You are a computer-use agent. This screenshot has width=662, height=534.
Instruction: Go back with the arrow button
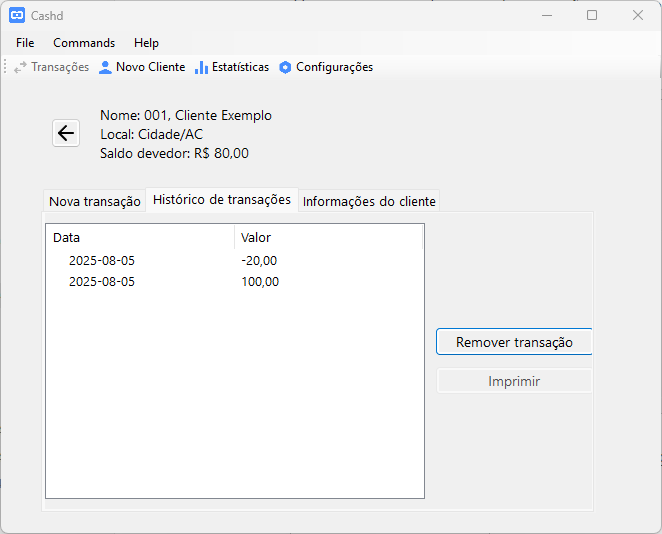(66, 133)
